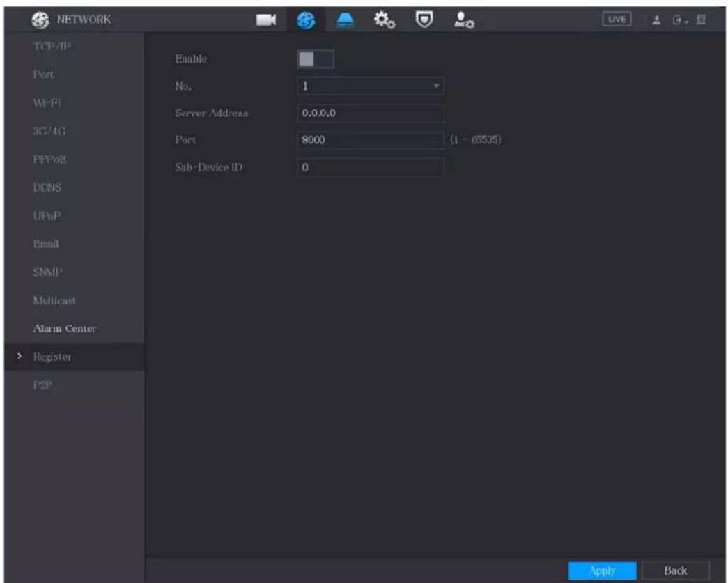Click the Server Address field
Screen dimensions: 728x583
371,113
